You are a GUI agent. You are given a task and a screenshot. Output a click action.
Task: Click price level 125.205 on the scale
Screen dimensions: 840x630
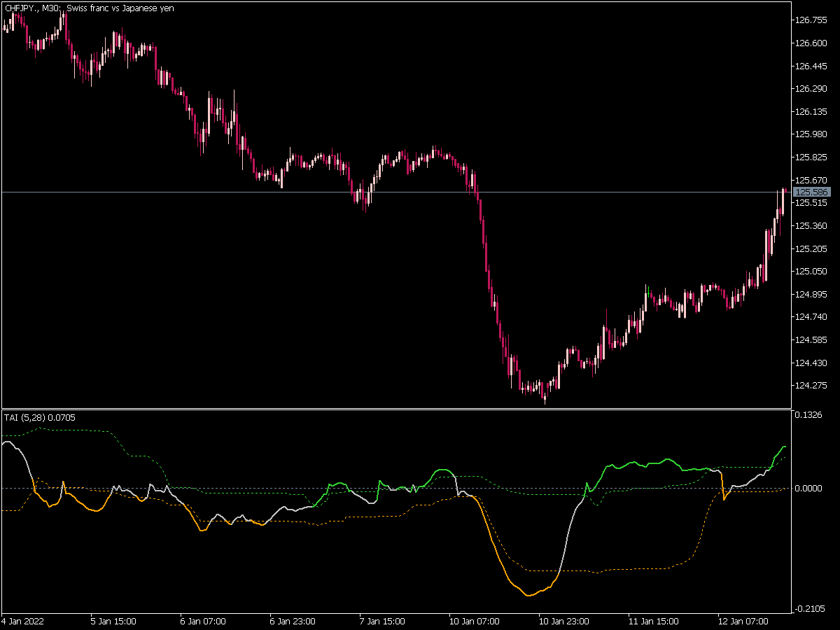(812, 249)
